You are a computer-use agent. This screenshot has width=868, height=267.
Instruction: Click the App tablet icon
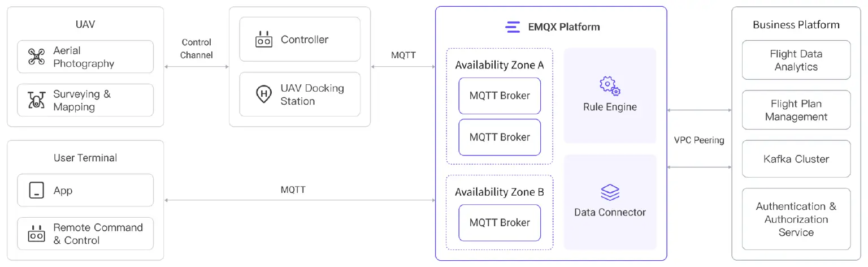coord(36,191)
